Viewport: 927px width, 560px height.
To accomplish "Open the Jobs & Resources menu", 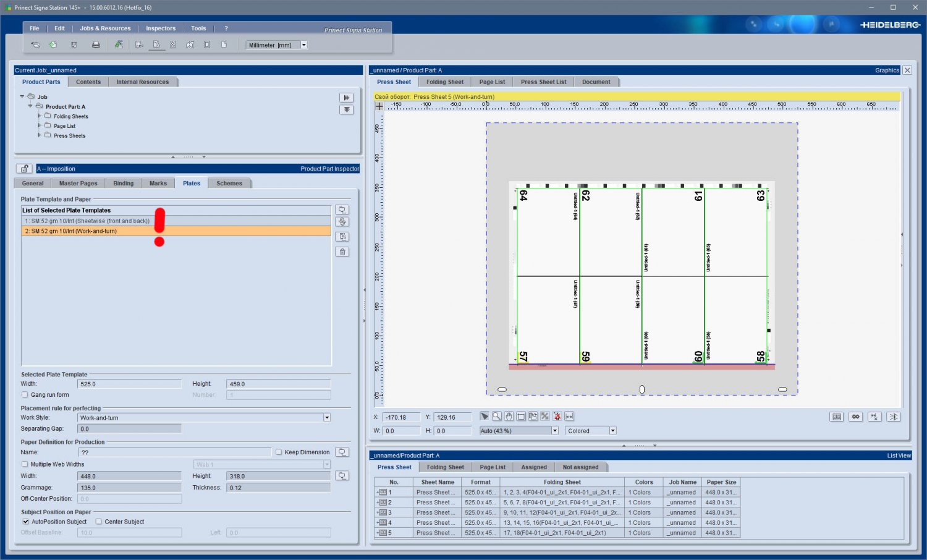I will point(105,28).
